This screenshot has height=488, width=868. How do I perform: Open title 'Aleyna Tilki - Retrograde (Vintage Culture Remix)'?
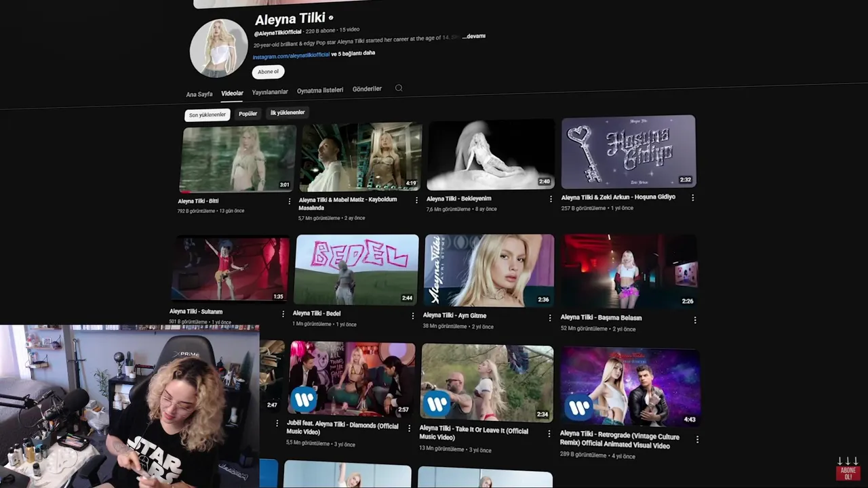tap(620, 440)
